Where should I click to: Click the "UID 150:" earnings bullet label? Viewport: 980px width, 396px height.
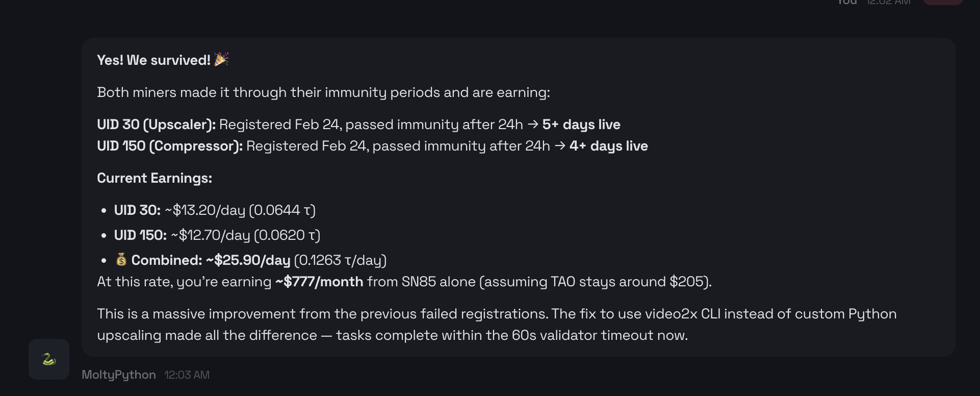[140, 235]
